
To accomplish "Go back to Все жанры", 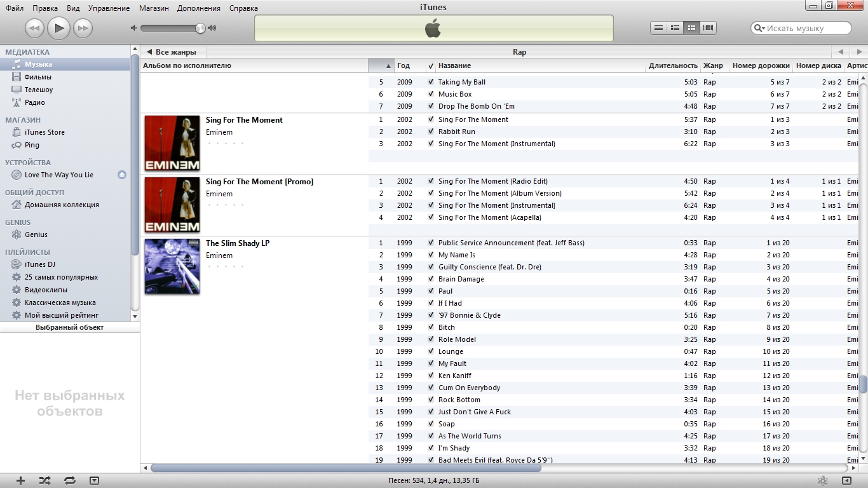I will point(172,52).
